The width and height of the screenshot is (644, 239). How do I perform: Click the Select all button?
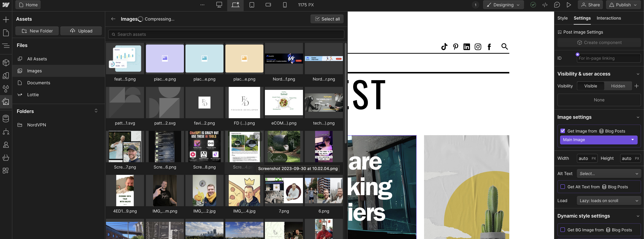(x=327, y=19)
